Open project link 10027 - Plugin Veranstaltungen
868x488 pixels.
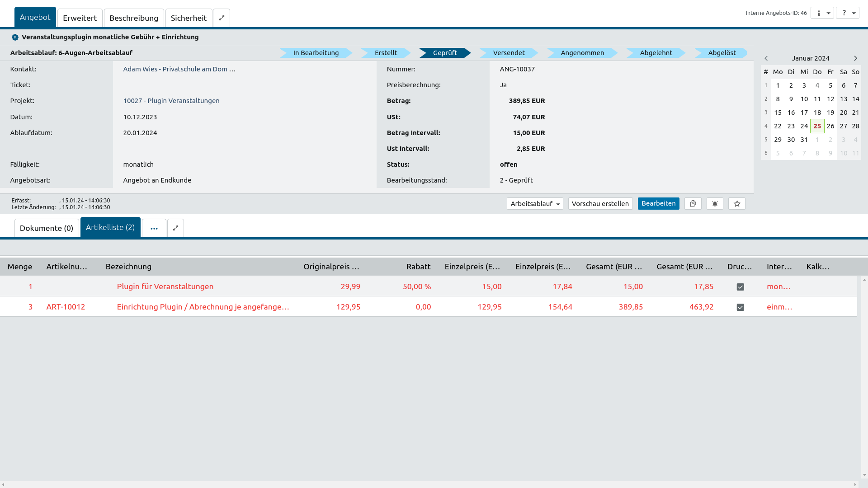(171, 101)
